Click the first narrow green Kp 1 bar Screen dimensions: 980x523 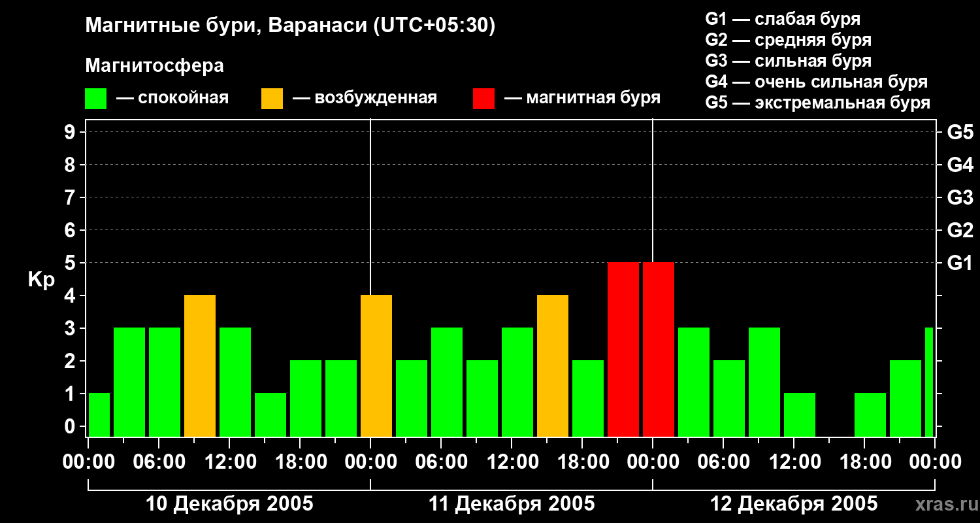click(x=99, y=414)
